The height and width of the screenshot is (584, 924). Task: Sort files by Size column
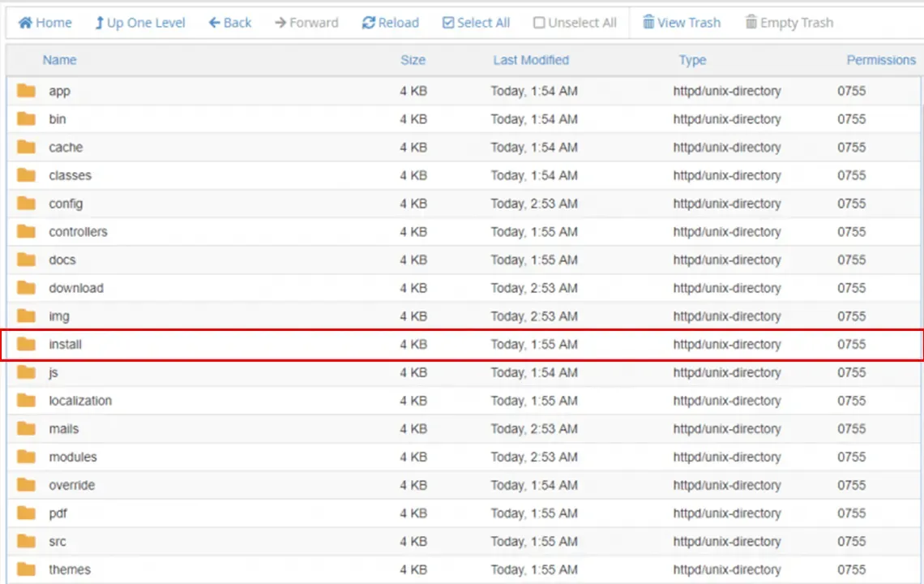[413, 60]
